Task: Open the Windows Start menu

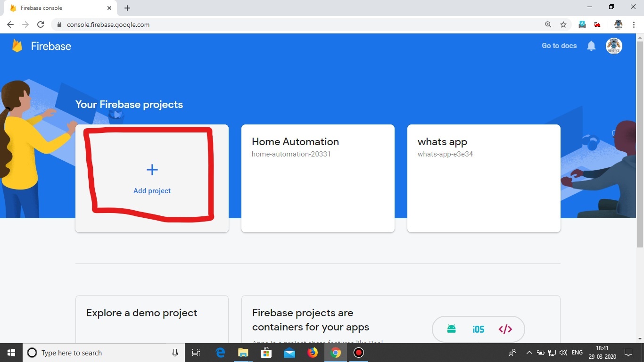Action: point(11,353)
